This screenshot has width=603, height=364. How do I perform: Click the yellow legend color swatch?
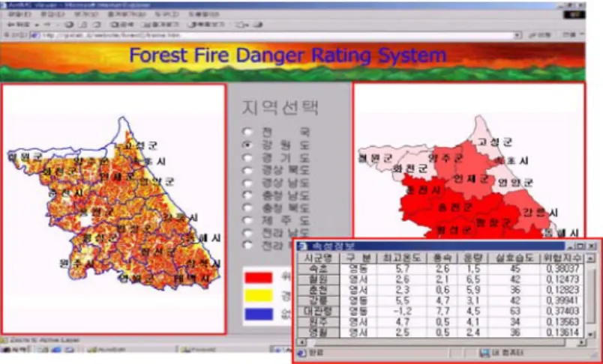[x=259, y=295]
